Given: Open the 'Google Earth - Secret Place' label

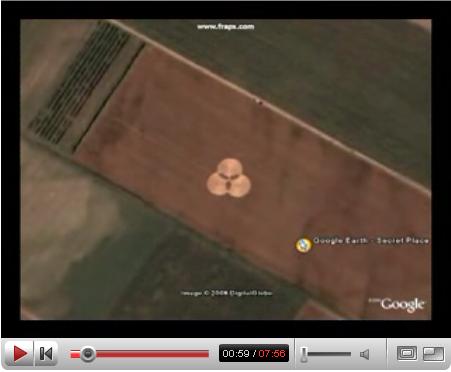Looking at the screenshot, I should coord(371,240).
